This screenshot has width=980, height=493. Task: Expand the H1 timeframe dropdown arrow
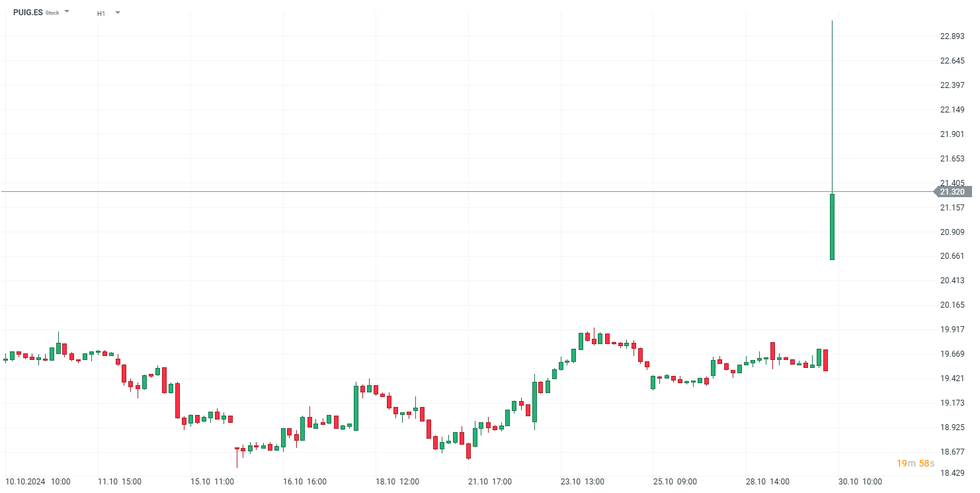point(118,12)
